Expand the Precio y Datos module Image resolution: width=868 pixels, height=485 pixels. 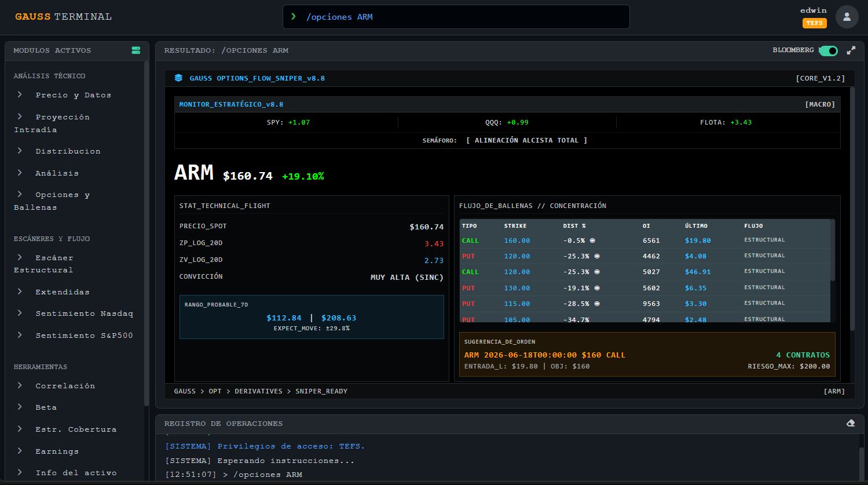click(73, 95)
